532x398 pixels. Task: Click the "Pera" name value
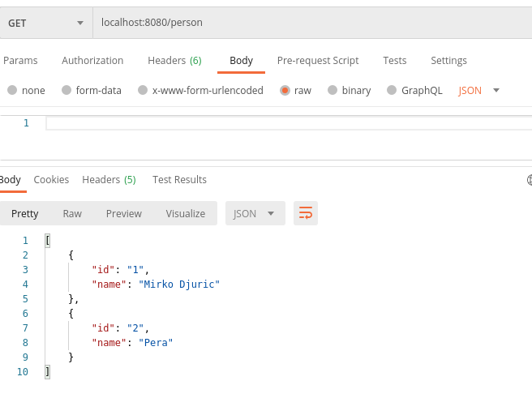coord(156,342)
